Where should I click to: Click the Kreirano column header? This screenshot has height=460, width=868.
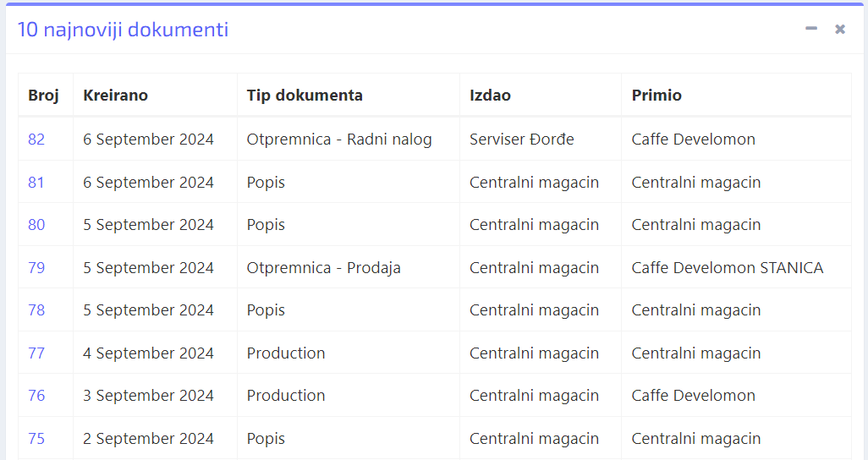click(x=115, y=96)
